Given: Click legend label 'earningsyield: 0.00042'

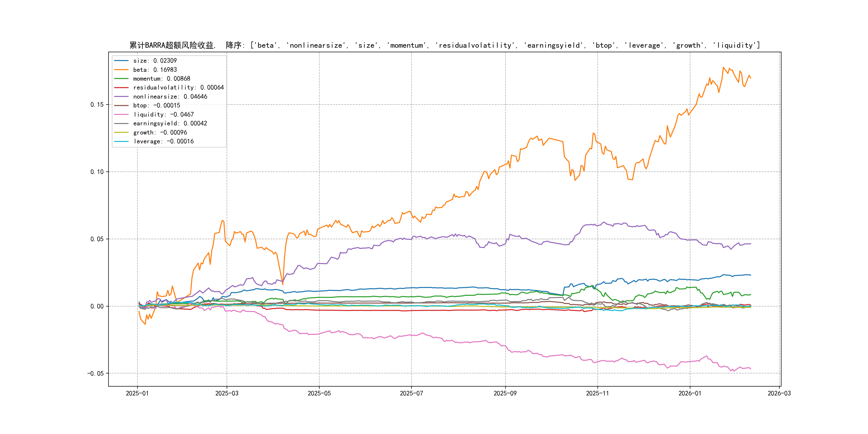Looking at the screenshot, I should (x=170, y=123).
